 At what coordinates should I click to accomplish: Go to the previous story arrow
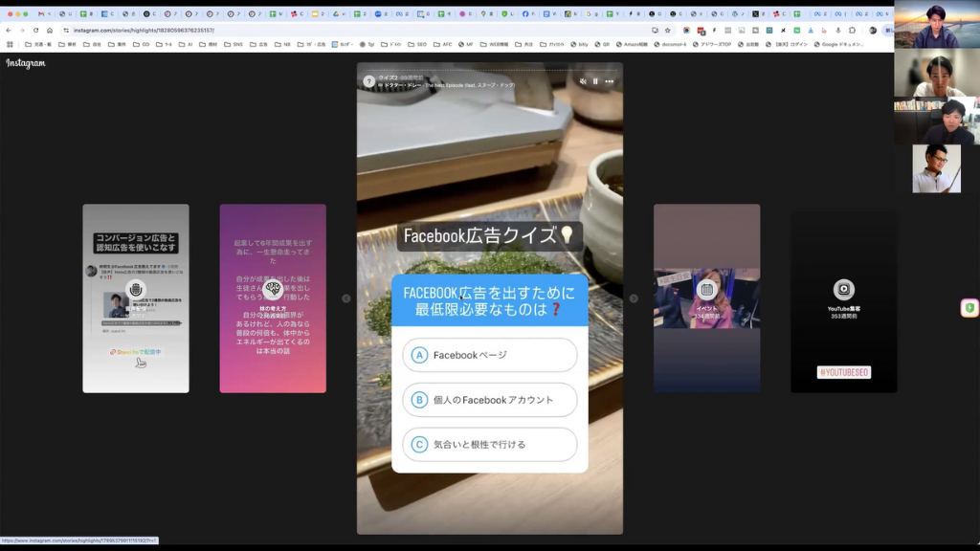(x=346, y=298)
